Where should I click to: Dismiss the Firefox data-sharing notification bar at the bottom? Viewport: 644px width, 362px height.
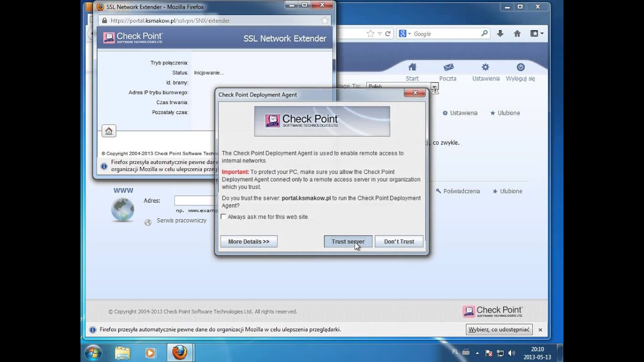[x=540, y=330]
